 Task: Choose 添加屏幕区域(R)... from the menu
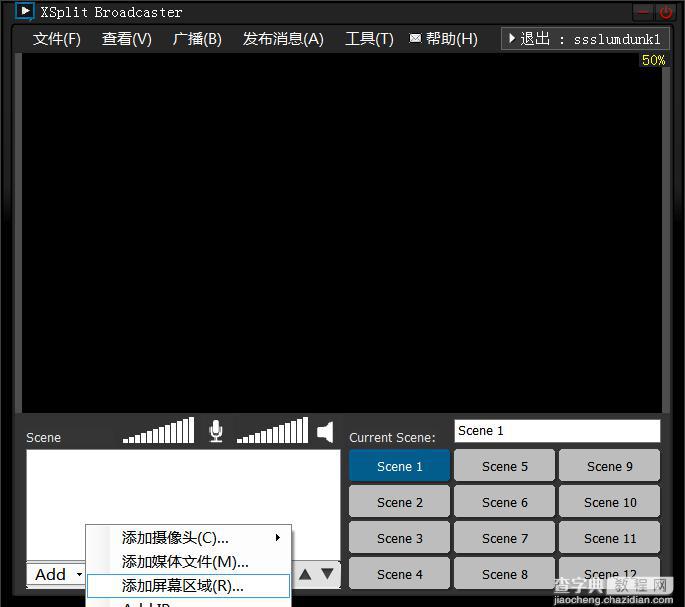coord(188,586)
